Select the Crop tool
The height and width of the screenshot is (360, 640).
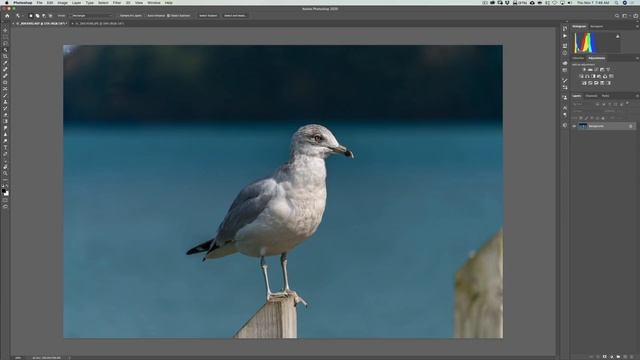coord(5,56)
